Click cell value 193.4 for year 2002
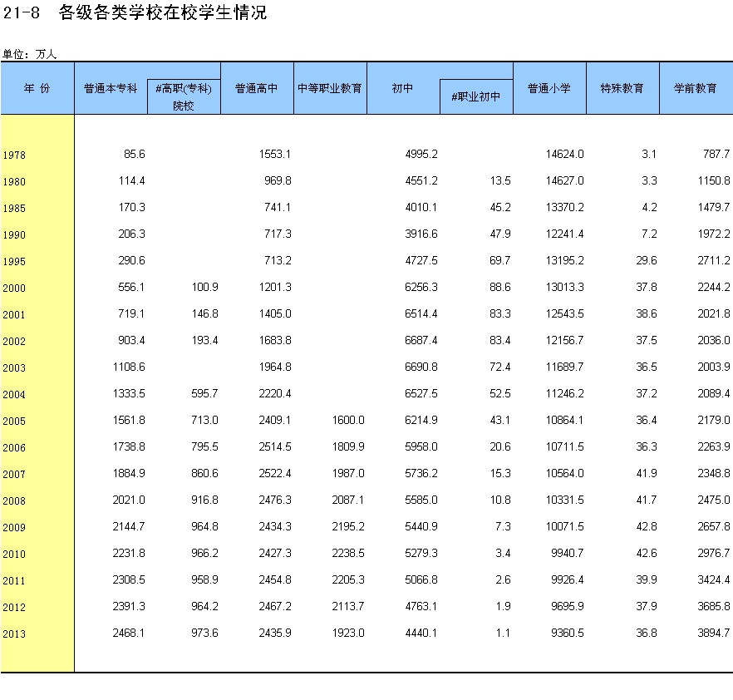The height and width of the screenshot is (700, 733). 204,340
